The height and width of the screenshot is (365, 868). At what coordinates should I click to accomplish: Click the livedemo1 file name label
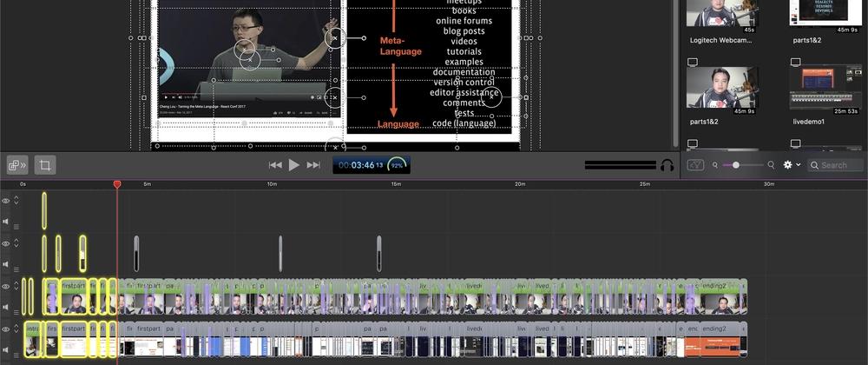click(x=808, y=122)
